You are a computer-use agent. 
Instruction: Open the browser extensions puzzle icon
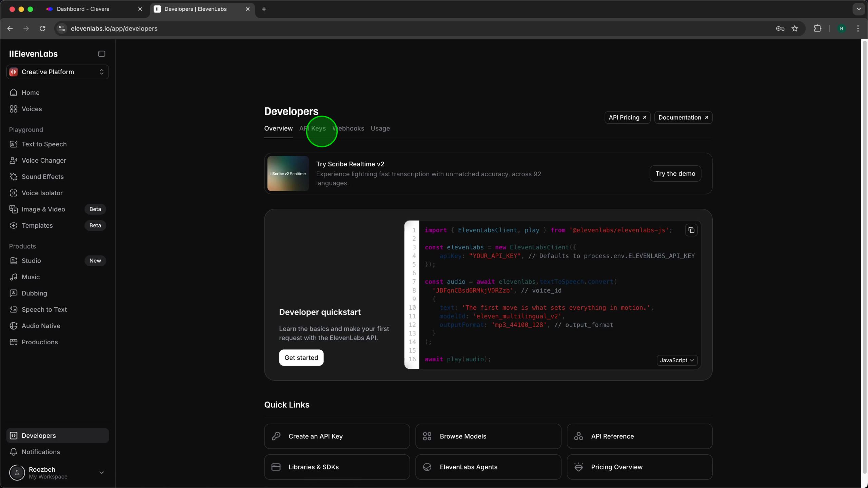point(817,28)
